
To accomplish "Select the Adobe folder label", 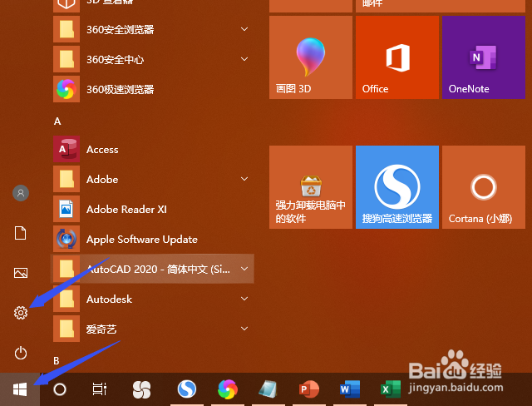I will [x=102, y=179].
